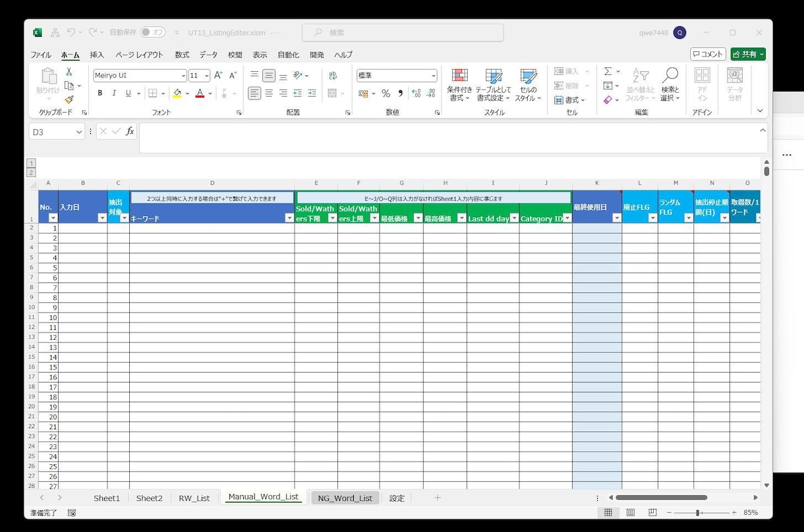Click the search box in title bar
This screenshot has width=804, height=532.
click(x=403, y=32)
